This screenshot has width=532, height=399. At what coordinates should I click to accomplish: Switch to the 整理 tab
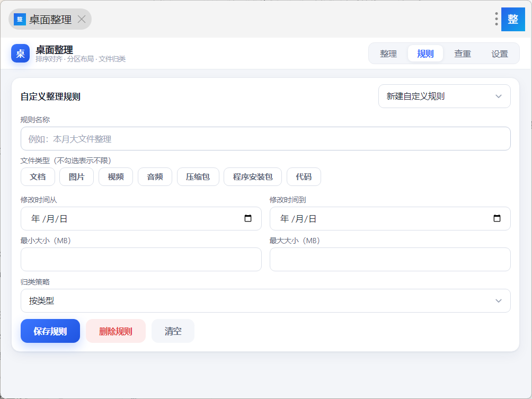click(x=388, y=54)
